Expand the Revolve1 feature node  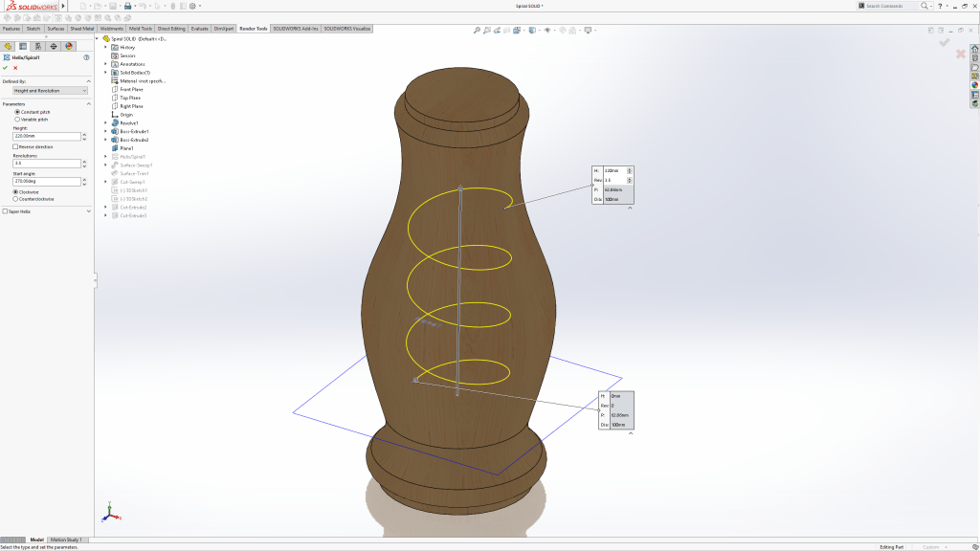105,122
